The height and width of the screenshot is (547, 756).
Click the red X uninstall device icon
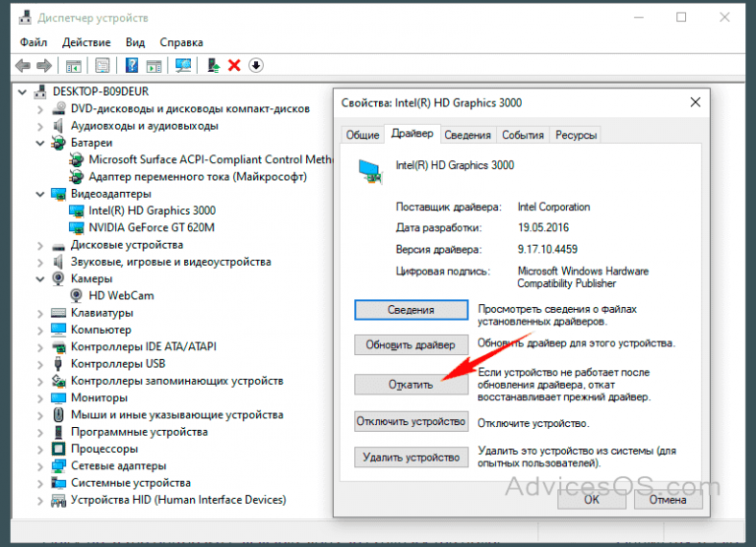(234, 65)
